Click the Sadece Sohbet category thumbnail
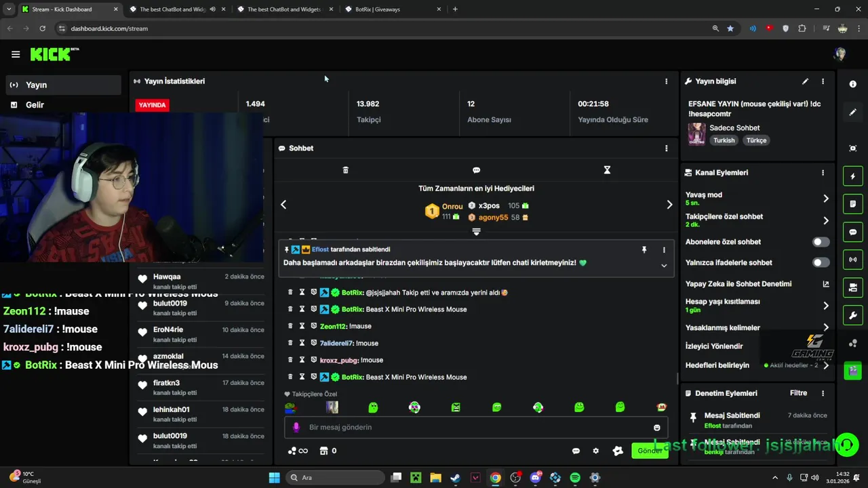868x488 pixels. point(696,134)
